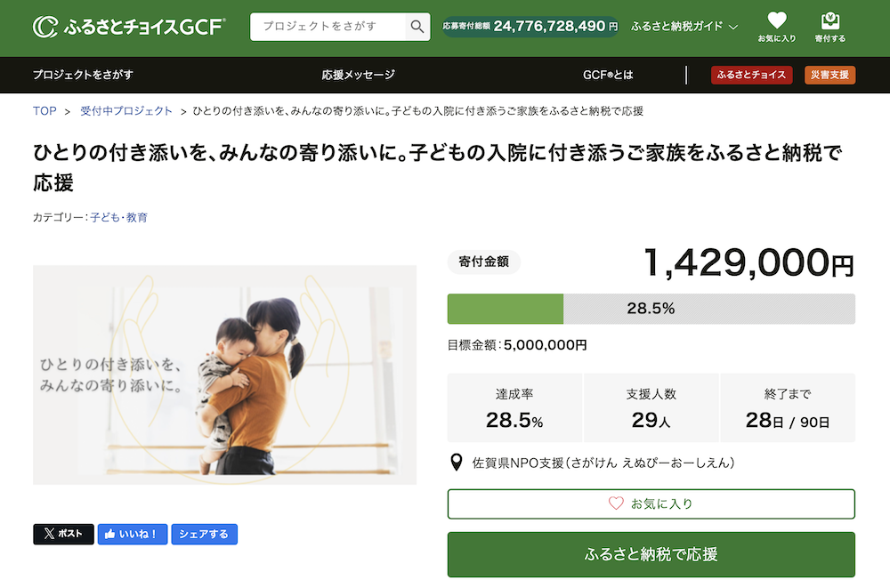
Task: Open 受付中プロジェクト breadcrumb link
Action: tap(126, 111)
